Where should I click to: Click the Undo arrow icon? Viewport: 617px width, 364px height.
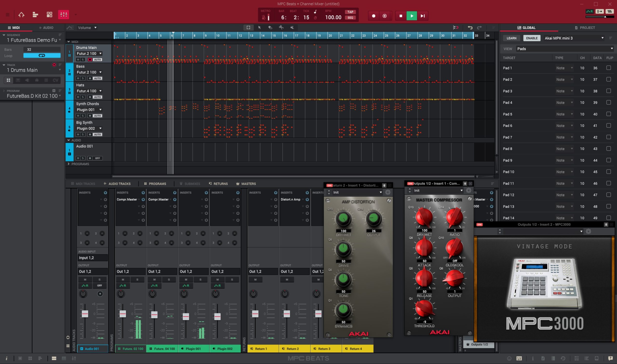[x=470, y=27]
